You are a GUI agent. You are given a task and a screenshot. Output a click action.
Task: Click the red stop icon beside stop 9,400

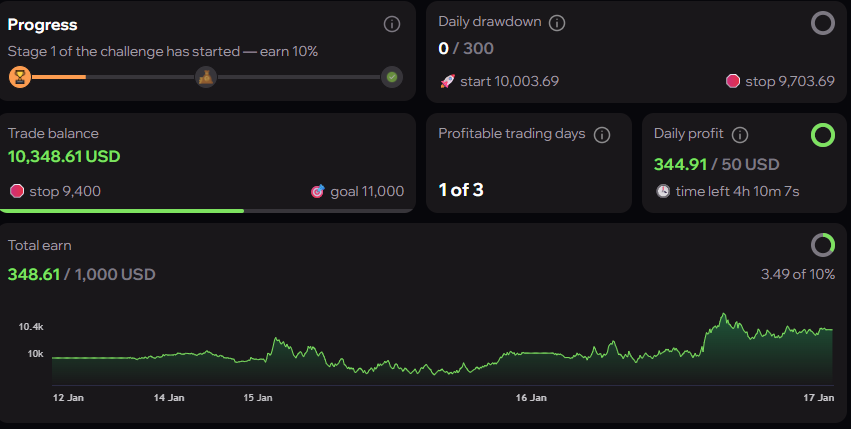coord(17,191)
